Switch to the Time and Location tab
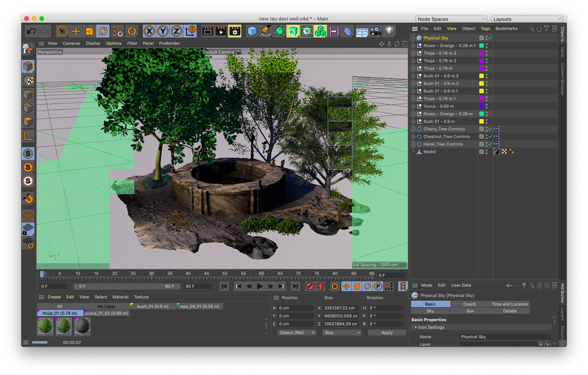This screenshot has width=588, height=375. point(510,304)
